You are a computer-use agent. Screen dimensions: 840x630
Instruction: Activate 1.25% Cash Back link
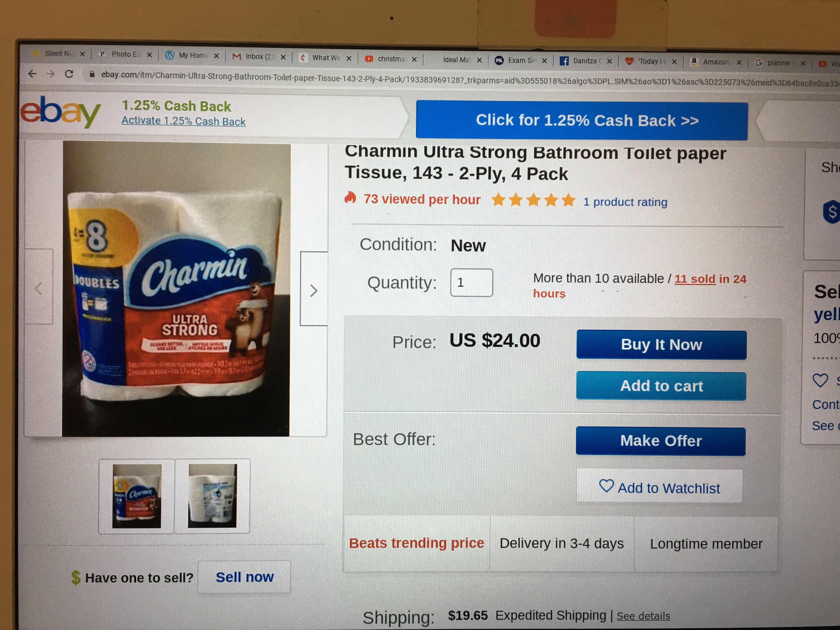(183, 121)
